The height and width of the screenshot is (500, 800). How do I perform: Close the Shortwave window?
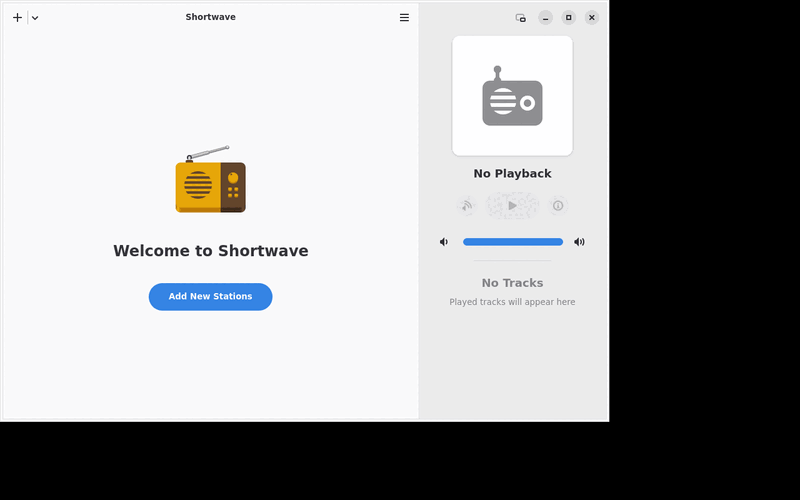click(x=592, y=18)
